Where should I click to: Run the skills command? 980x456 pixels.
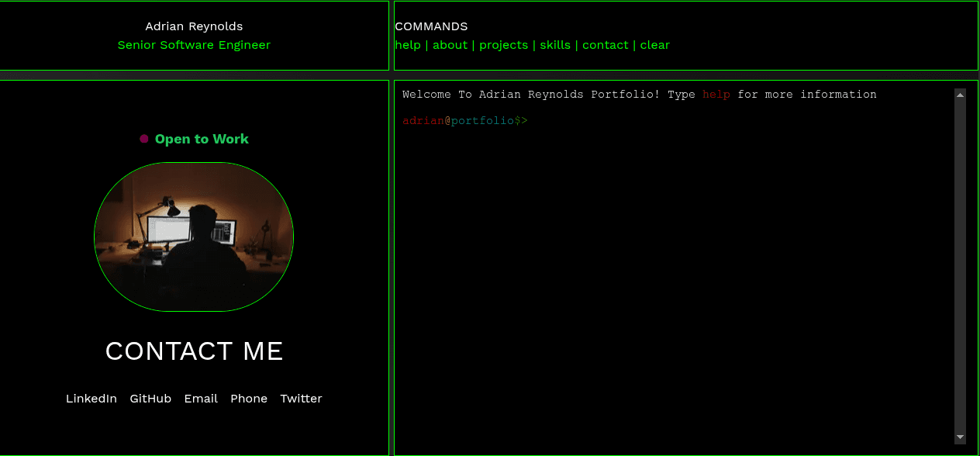(555, 45)
